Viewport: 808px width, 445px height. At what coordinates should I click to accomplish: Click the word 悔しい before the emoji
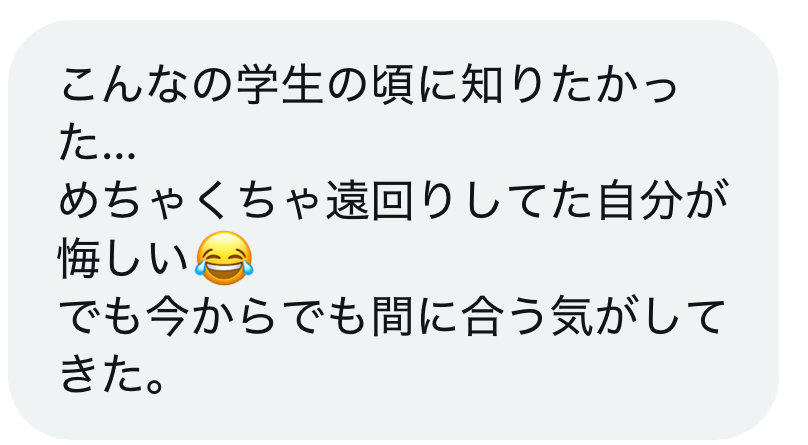[x=124, y=258]
